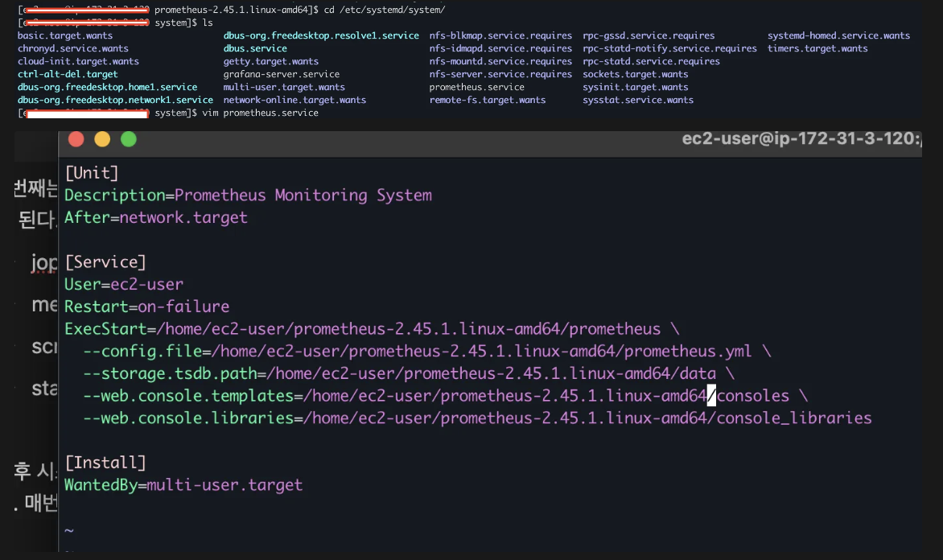Click systemd-homed.service.wants entry
This screenshot has height=560, width=943.
(x=838, y=35)
